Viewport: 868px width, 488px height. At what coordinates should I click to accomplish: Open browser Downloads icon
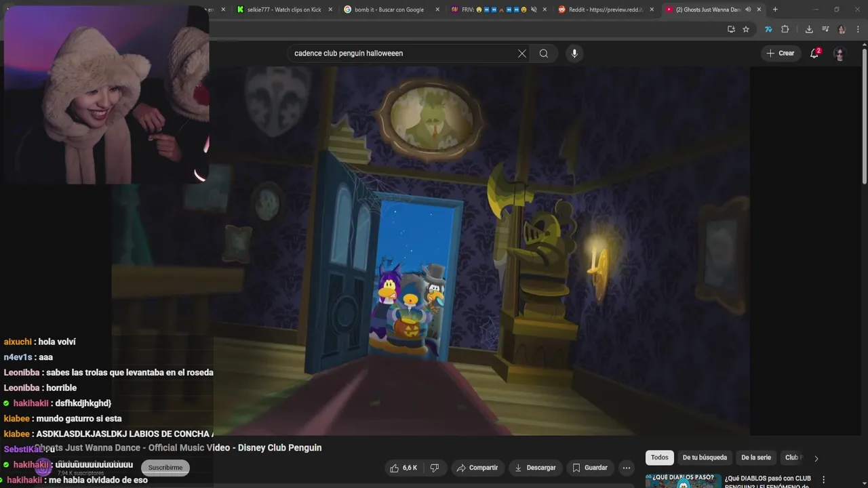(809, 29)
